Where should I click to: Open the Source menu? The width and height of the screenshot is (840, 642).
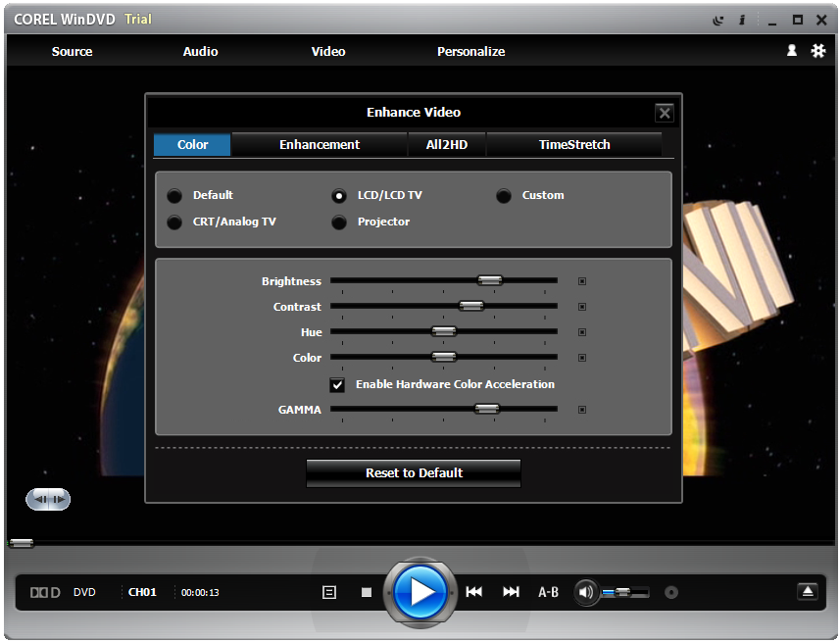pos(72,51)
